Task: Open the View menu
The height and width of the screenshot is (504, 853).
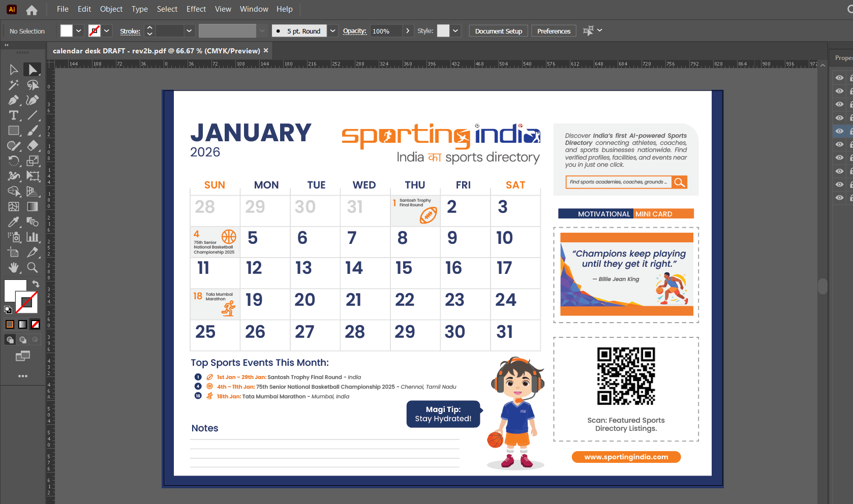Action: tap(223, 9)
